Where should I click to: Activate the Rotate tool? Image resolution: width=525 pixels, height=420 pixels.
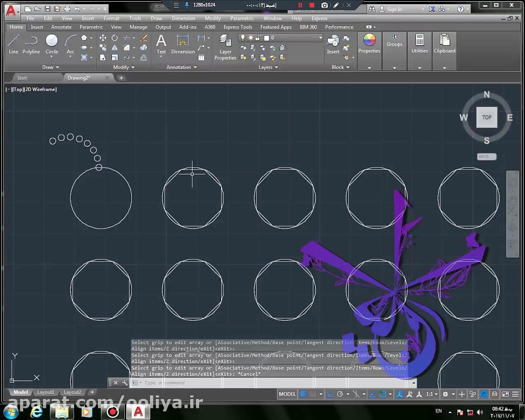(x=114, y=38)
